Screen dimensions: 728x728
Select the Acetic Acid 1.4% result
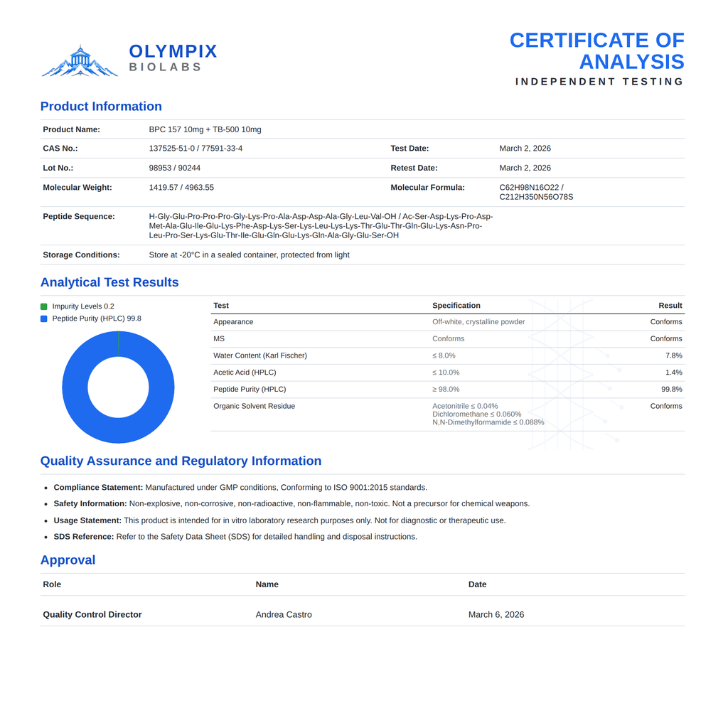pos(674,373)
